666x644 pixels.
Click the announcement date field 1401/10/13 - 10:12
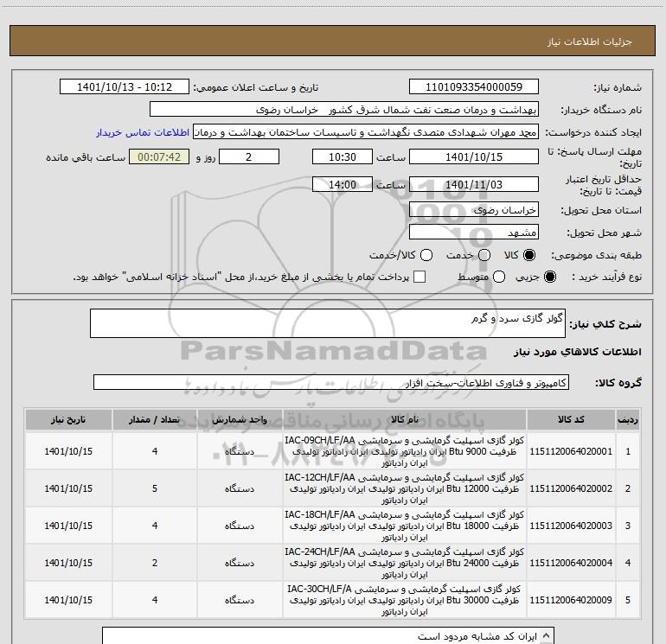click(x=125, y=86)
